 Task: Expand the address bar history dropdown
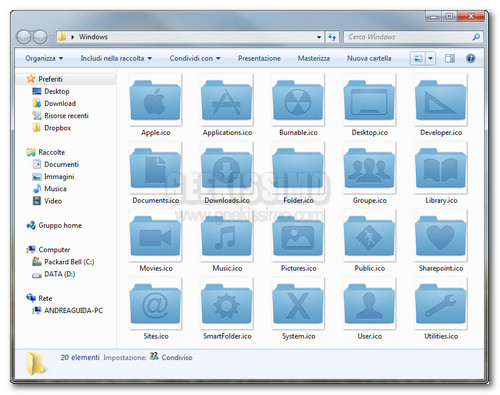[x=319, y=37]
